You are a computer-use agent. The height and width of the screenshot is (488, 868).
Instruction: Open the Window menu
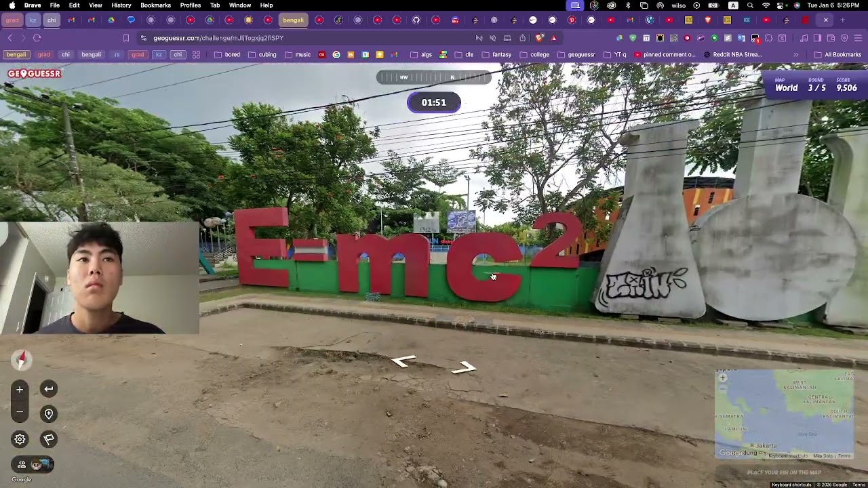pos(240,5)
